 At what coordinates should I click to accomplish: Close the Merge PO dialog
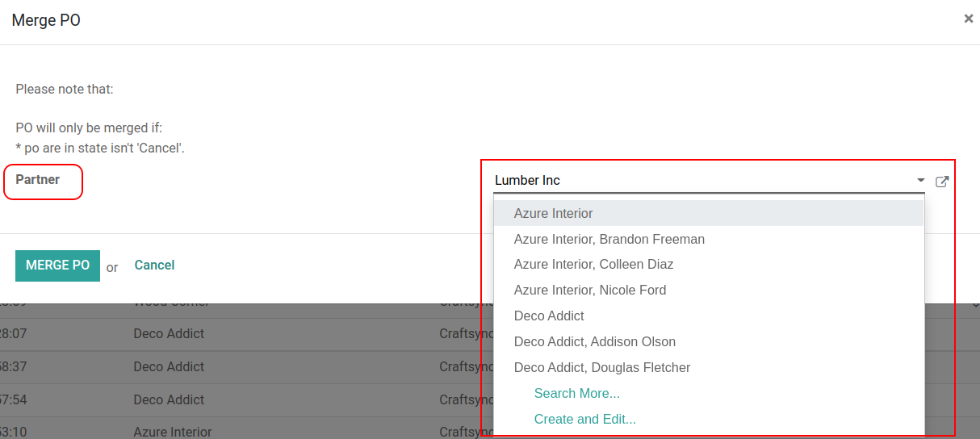[969, 19]
